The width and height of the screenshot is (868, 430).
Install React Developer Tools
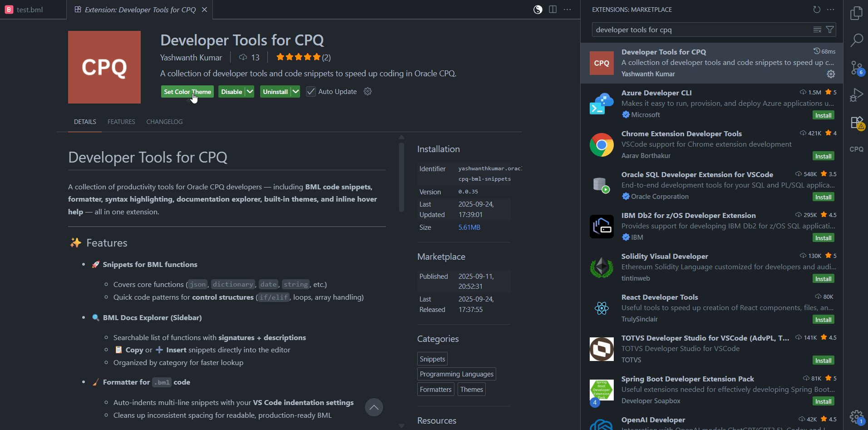(x=823, y=320)
